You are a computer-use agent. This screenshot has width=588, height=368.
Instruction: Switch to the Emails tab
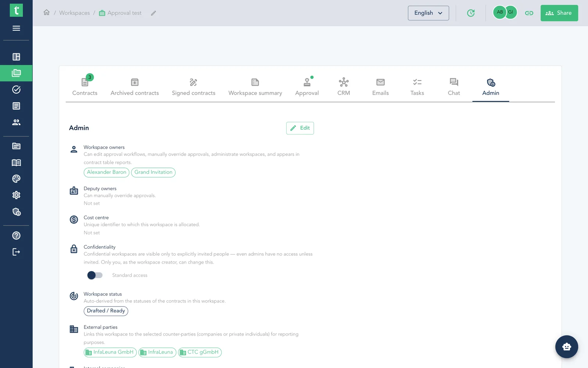(x=380, y=87)
